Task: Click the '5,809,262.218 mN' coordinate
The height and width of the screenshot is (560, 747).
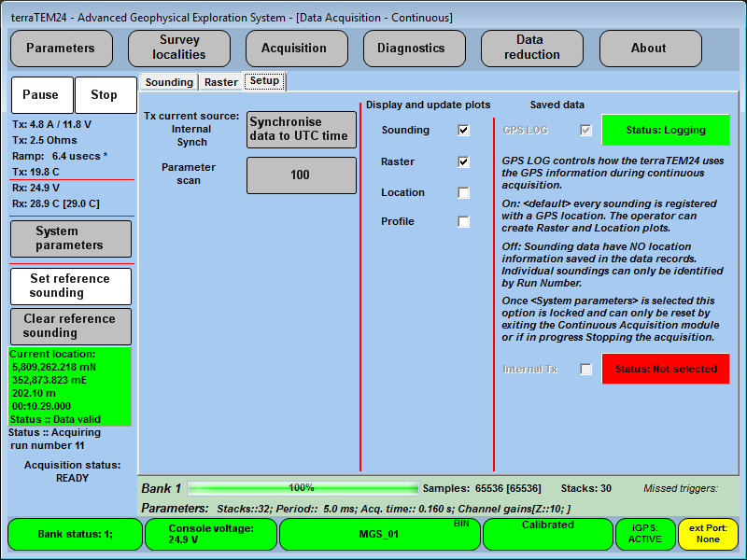Action: coord(54,367)
